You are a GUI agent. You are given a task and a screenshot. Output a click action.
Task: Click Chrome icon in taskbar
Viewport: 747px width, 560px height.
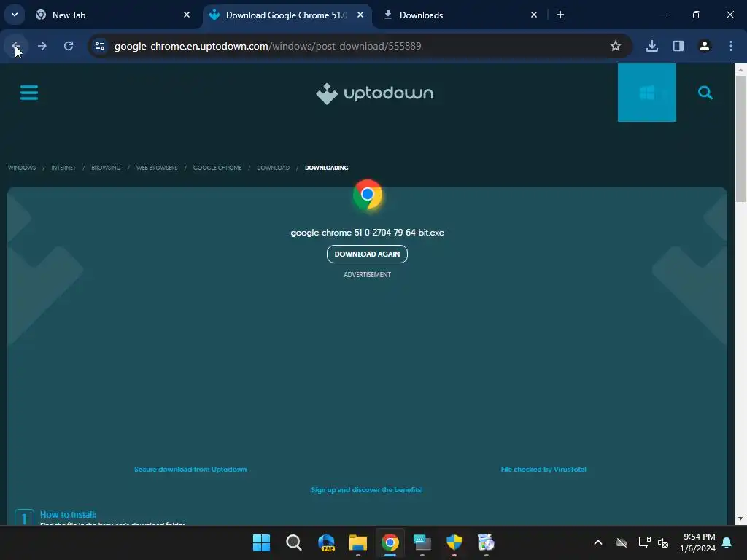coord(390,542)
